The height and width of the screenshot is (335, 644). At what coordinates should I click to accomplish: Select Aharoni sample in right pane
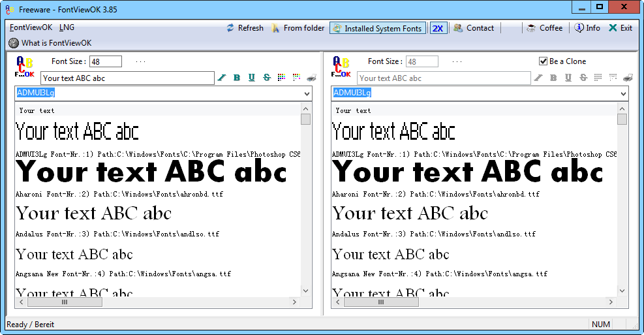pos(467,171)
